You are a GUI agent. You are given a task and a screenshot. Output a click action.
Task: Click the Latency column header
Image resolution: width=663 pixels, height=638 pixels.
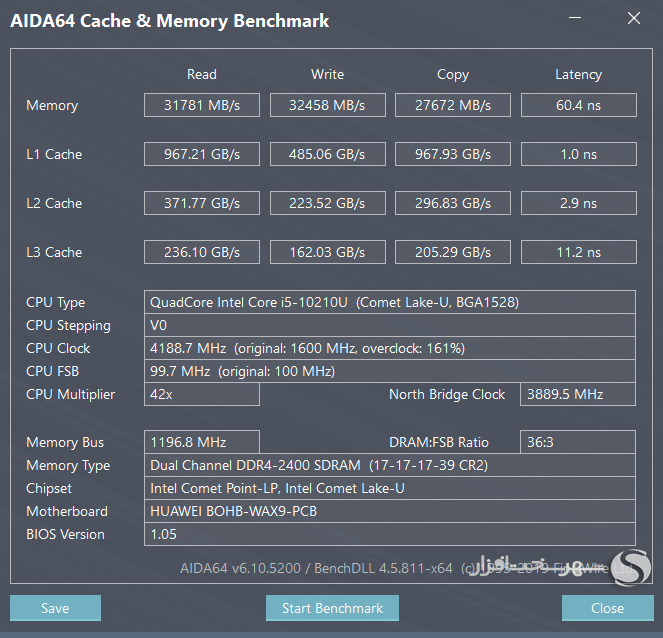click(578, 75)
